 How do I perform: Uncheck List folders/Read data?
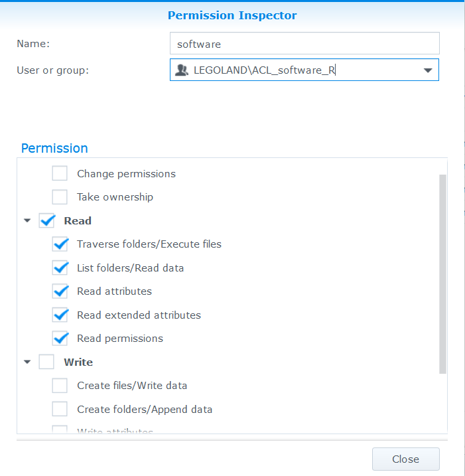coord(60,268)
